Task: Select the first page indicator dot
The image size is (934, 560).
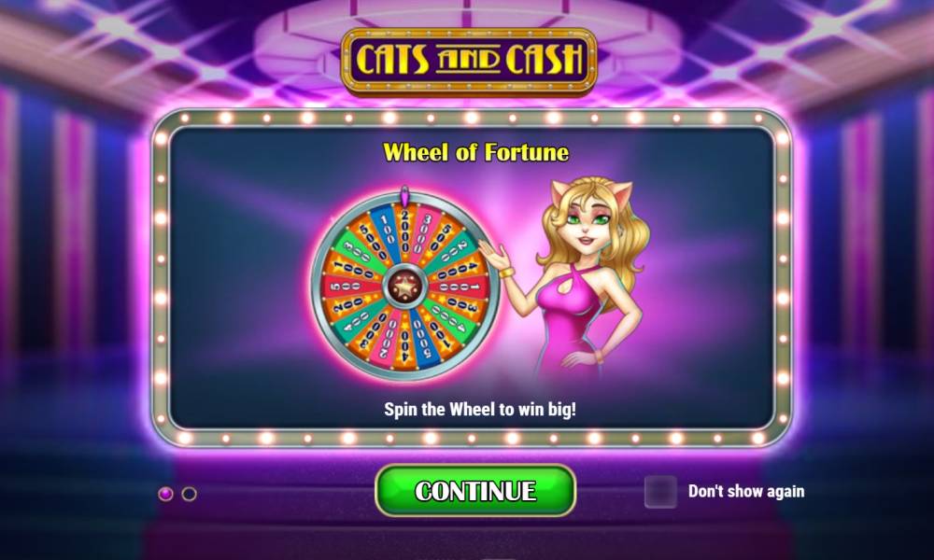Action: pos(165,494)
